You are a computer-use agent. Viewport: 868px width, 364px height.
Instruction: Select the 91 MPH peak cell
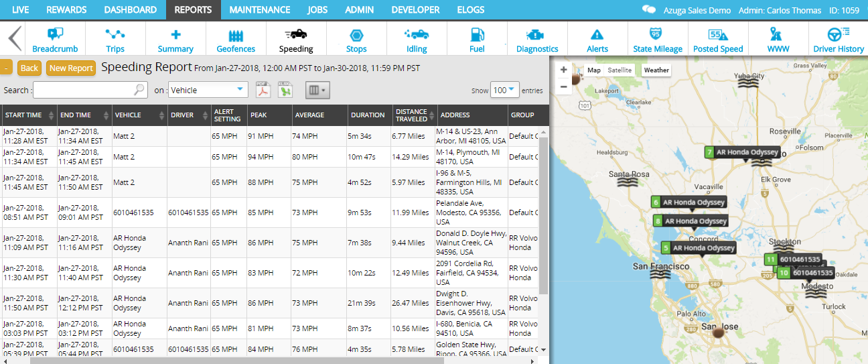[x=270, y=136]
